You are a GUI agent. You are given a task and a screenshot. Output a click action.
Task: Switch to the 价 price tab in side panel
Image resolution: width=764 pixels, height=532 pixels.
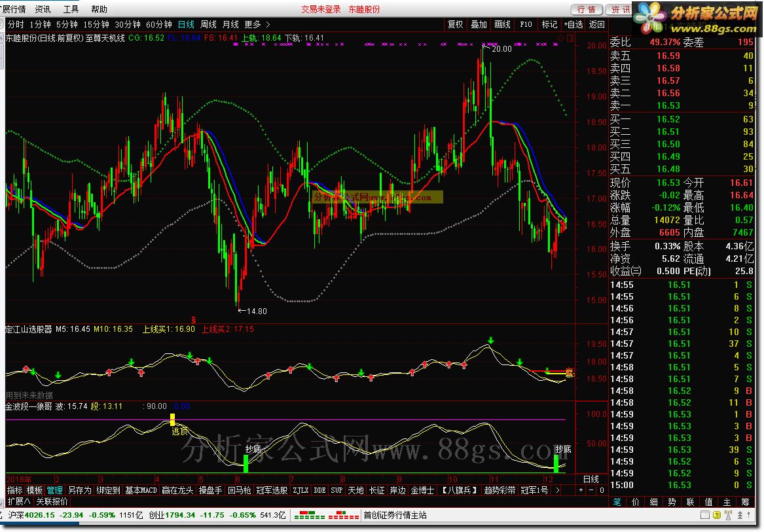[x=636, y=502]
